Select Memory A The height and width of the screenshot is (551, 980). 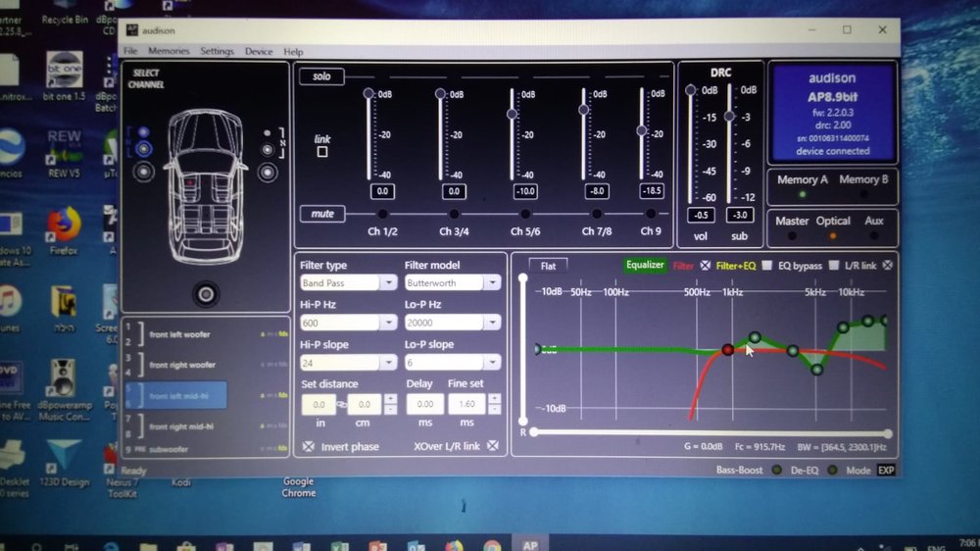[803, 180]
